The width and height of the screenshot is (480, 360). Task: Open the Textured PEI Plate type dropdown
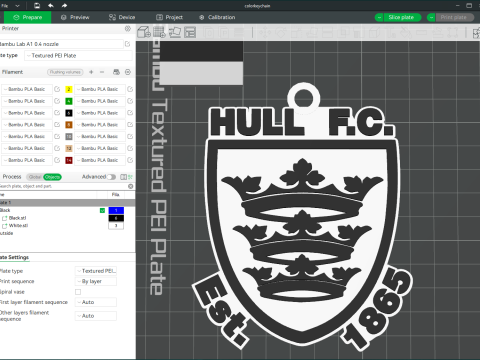click(78, 56)
